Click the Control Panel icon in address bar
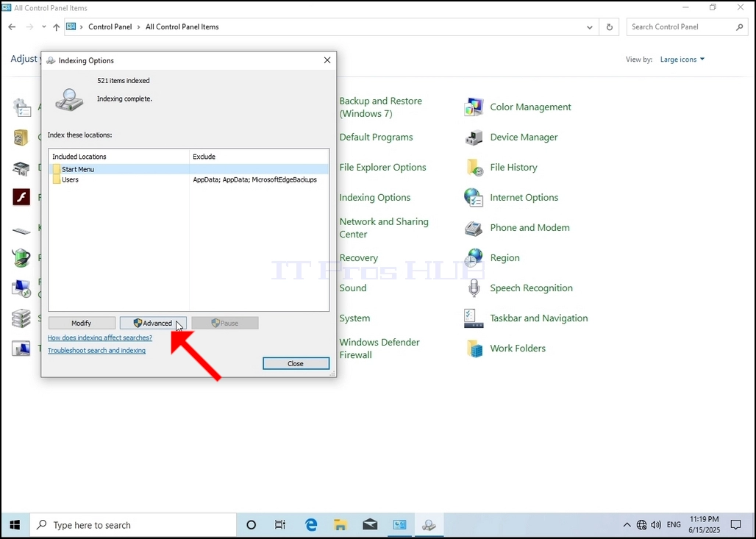 [x=71, y=27]
